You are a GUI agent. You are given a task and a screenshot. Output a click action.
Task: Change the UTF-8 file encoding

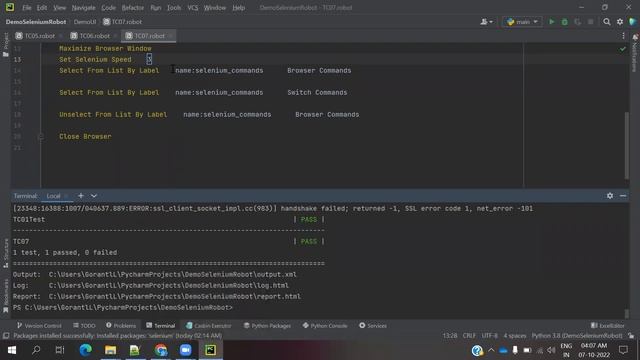coord(489,336)
